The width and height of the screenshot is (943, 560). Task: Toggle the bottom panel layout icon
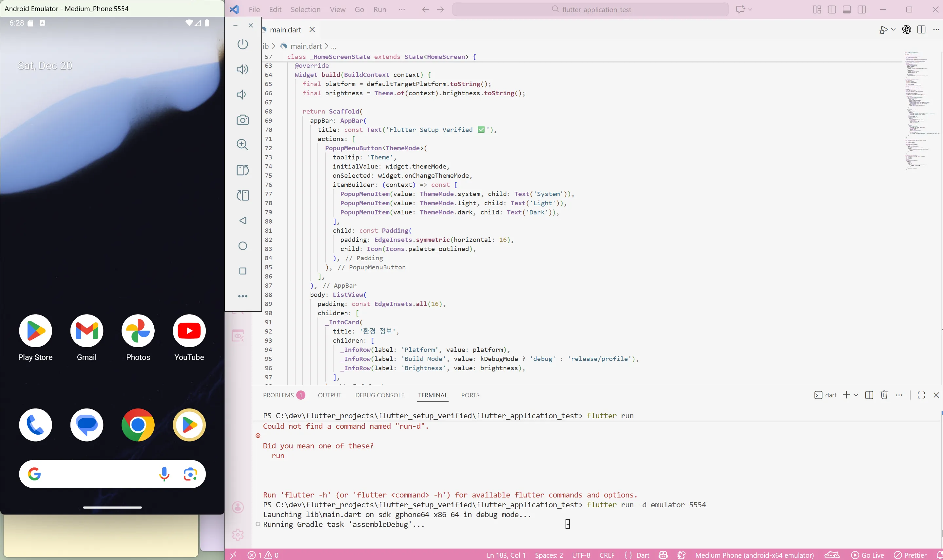pos(847,9)
